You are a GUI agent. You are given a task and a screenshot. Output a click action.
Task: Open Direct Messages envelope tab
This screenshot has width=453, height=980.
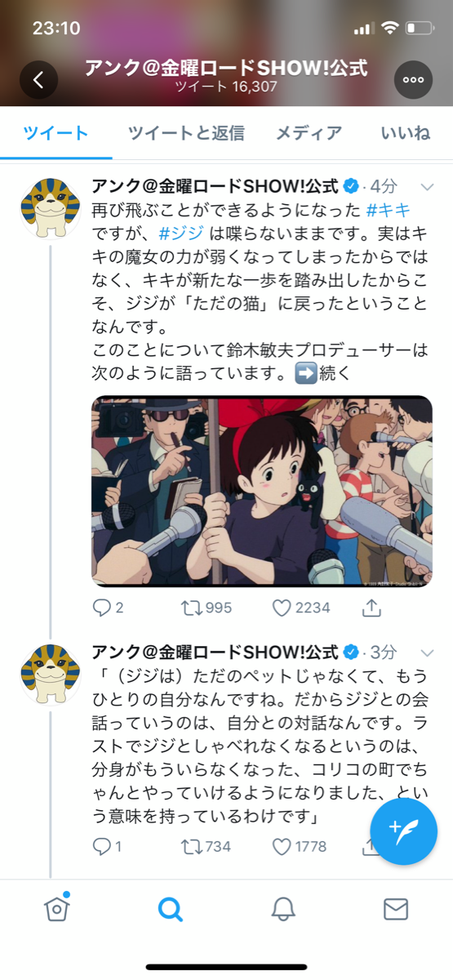[396, 909]
